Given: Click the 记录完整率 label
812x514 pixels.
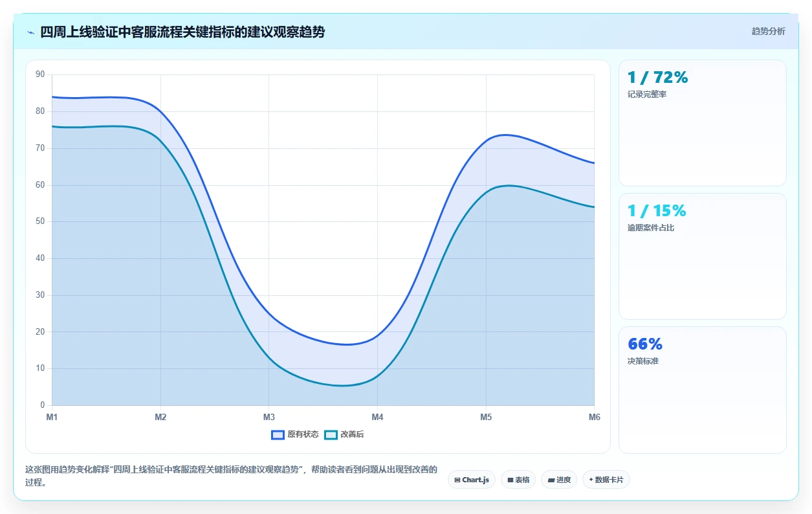Looking at the screenshot, I should (x=647, y=95).
